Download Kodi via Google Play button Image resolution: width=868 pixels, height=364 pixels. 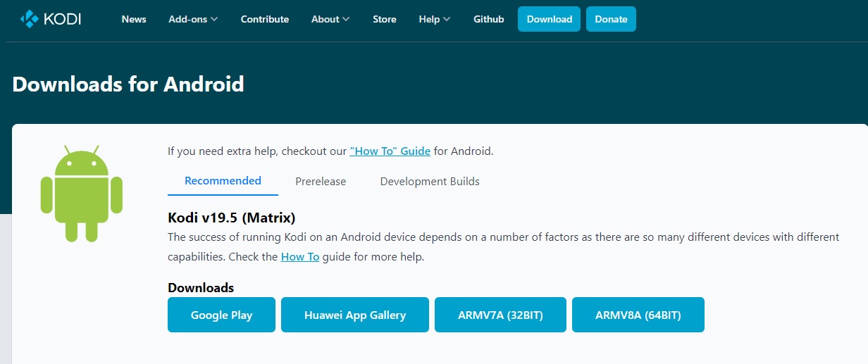point(221,315)
